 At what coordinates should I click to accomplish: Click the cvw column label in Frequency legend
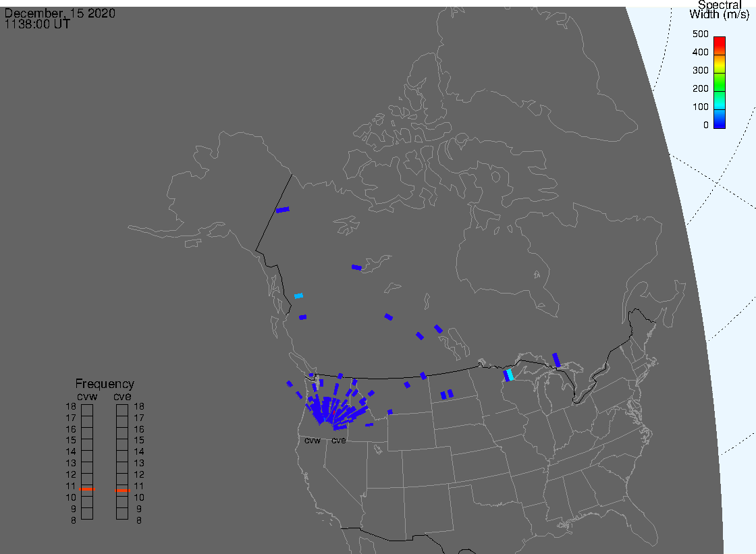click(x=87, y=396)
